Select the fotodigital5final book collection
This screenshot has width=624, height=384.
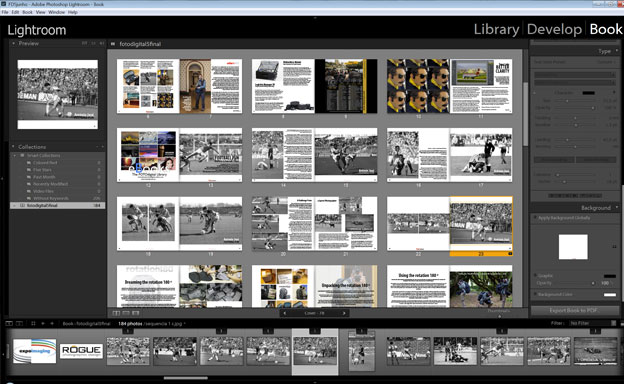57,206
